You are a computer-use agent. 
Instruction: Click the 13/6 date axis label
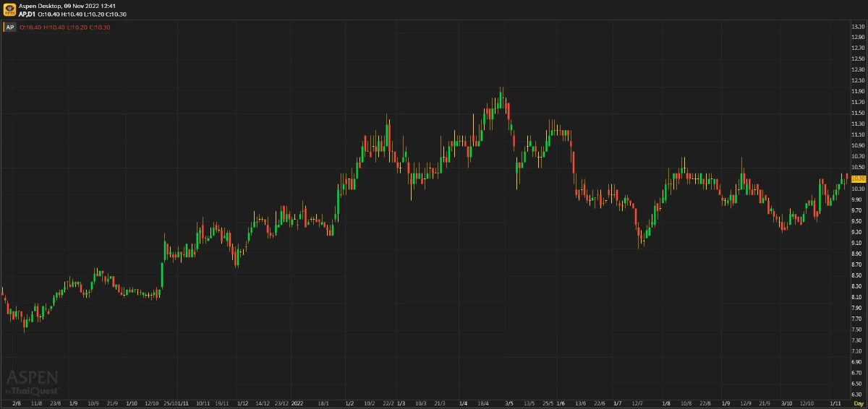(x=579, y=403)
